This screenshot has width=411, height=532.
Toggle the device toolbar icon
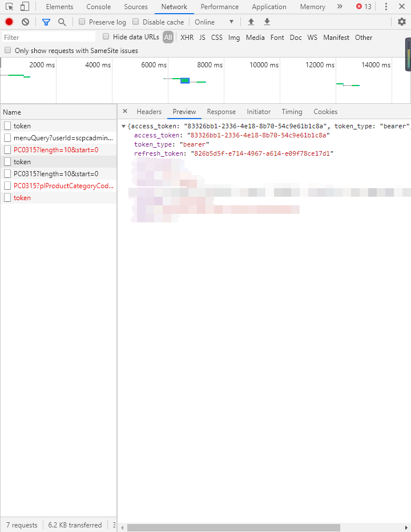click(25, 6)
